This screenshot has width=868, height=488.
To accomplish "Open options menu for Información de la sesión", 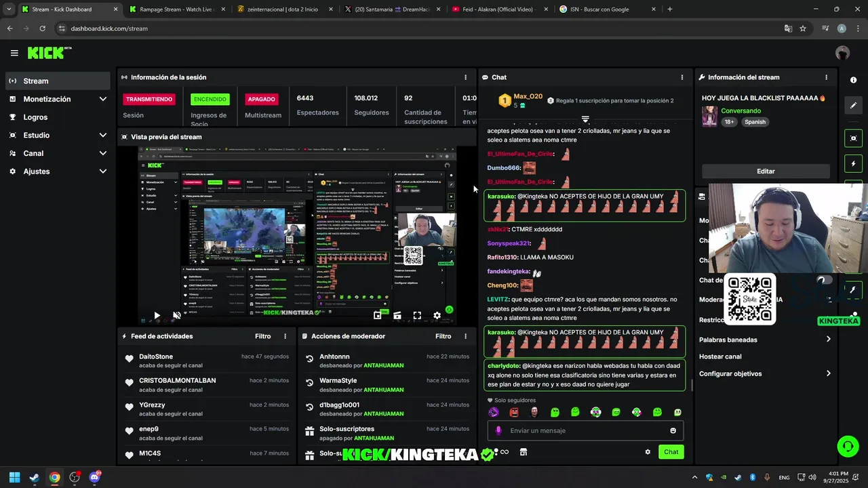I will [465, 77].
